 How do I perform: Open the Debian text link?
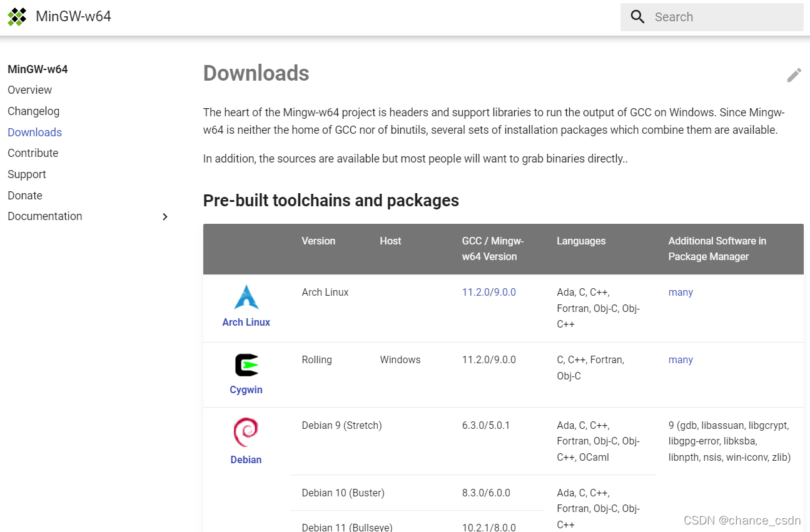click(246, 460)
